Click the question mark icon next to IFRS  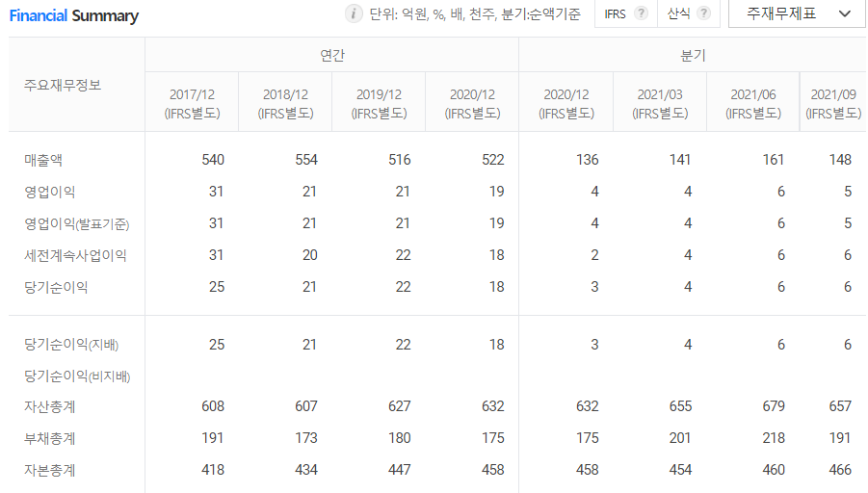click(x=641, y=13)
